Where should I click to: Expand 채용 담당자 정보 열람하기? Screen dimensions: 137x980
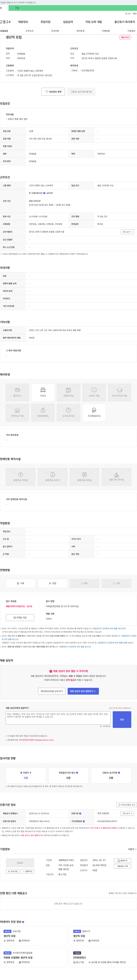pyautogui.click(x=83, y=691)
